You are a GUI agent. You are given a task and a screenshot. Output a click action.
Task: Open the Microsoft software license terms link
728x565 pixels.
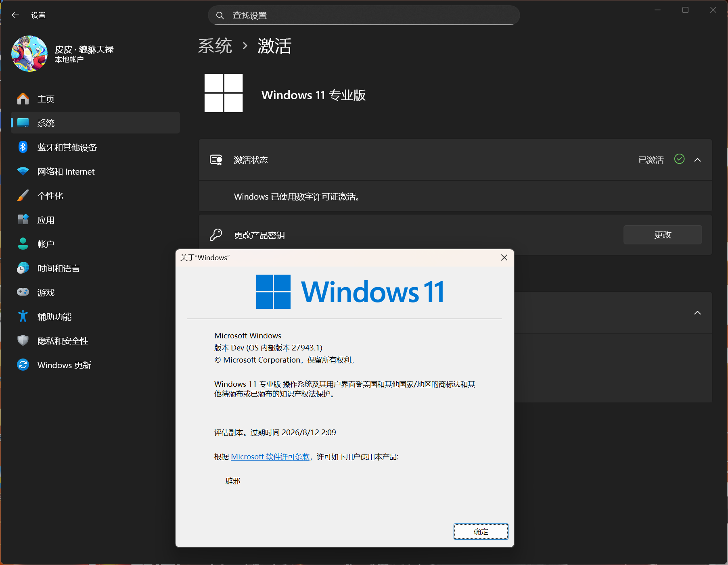[270, 457]
